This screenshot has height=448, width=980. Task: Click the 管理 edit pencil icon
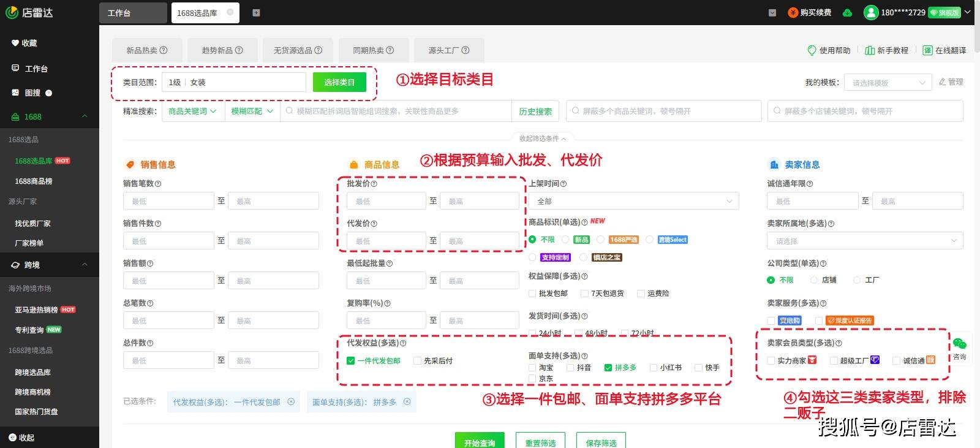coord(943,82)
